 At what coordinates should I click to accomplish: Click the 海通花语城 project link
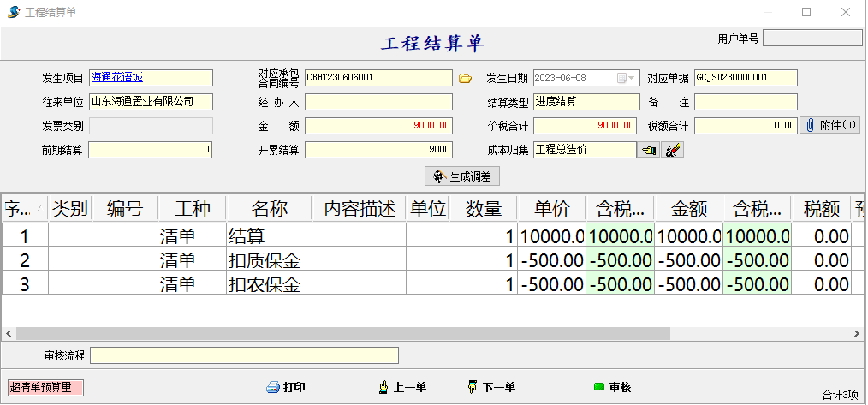pyautogui.click(x=117, y=78)
